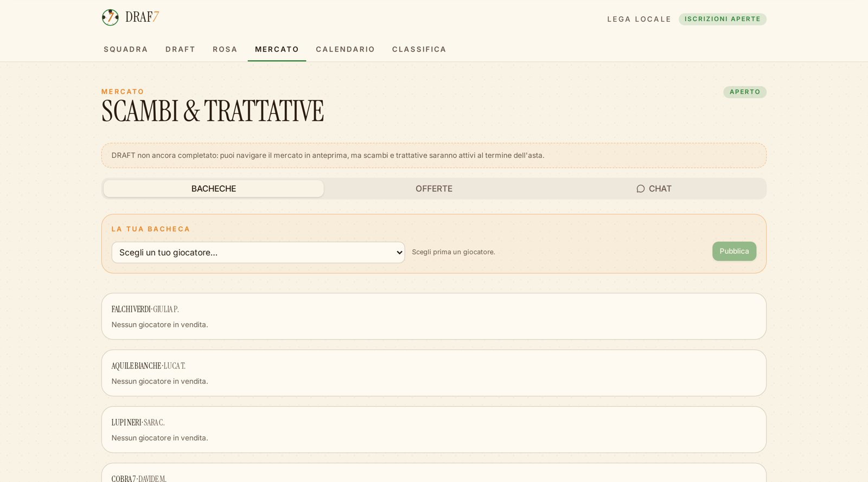Select the Mercato tab

(277, 49)
